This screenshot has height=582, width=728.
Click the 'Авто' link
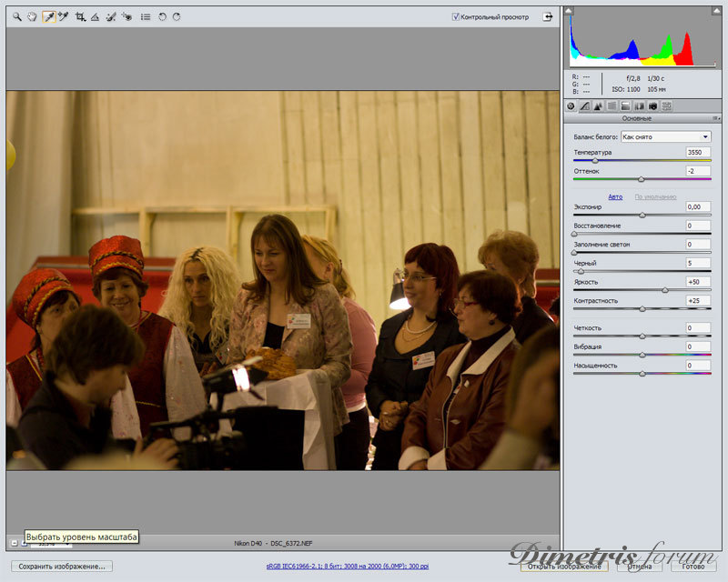click(615, 196)
